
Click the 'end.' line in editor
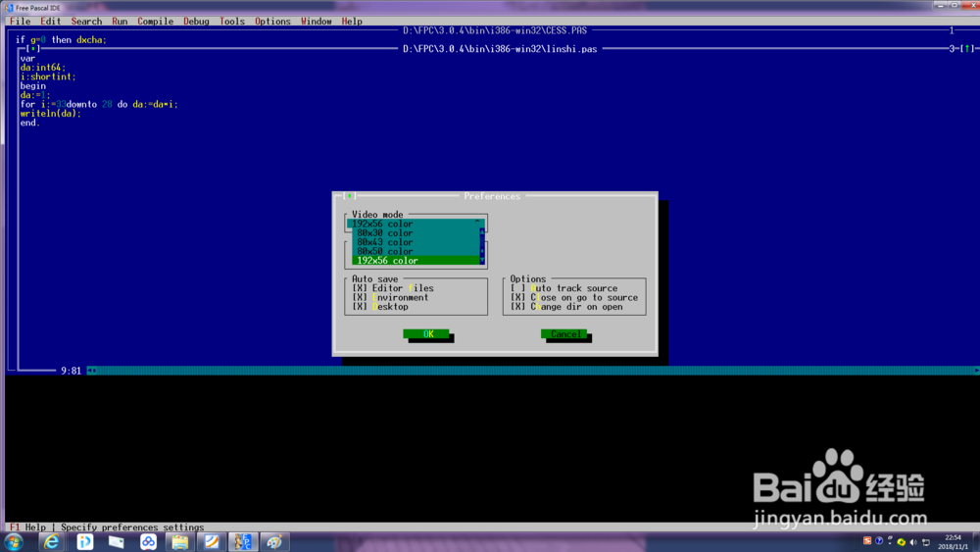click(30, 123)
